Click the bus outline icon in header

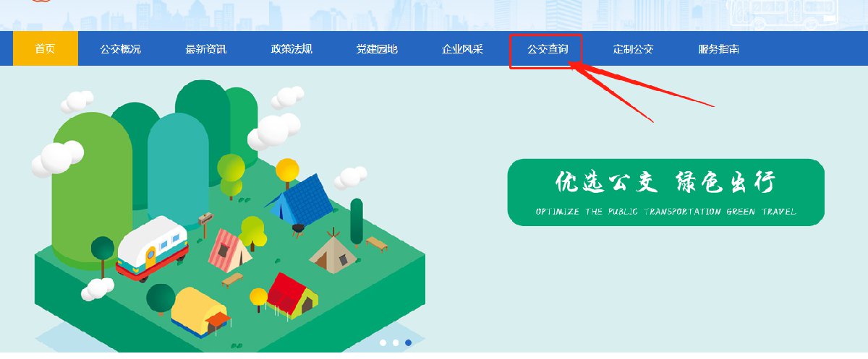tap(783, 14)
